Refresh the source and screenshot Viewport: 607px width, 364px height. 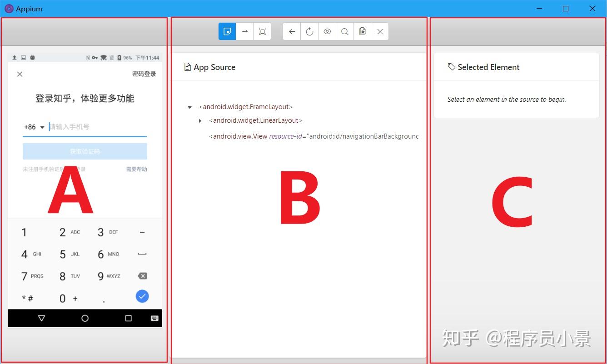tap(309, 31)
